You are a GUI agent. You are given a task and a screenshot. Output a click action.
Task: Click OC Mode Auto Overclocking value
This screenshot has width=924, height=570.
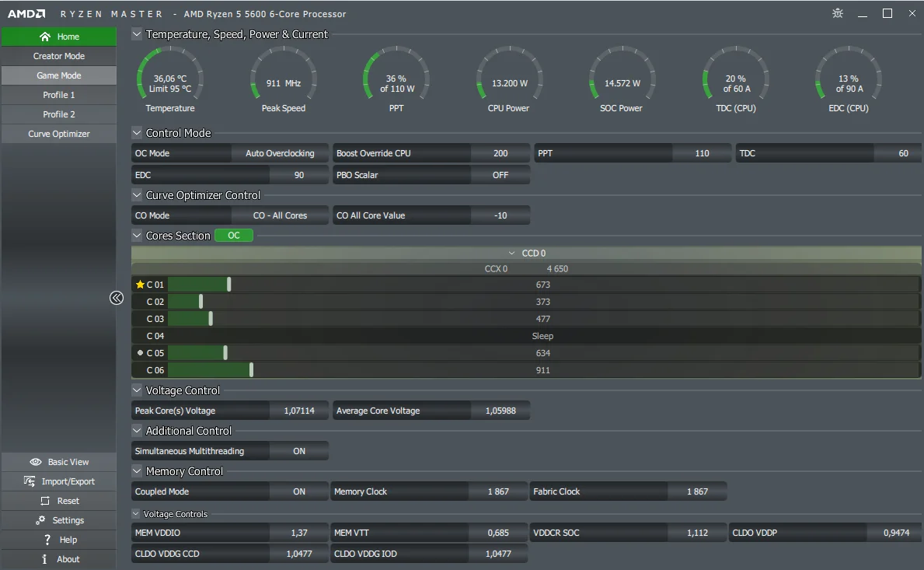[x=280, y=153]
